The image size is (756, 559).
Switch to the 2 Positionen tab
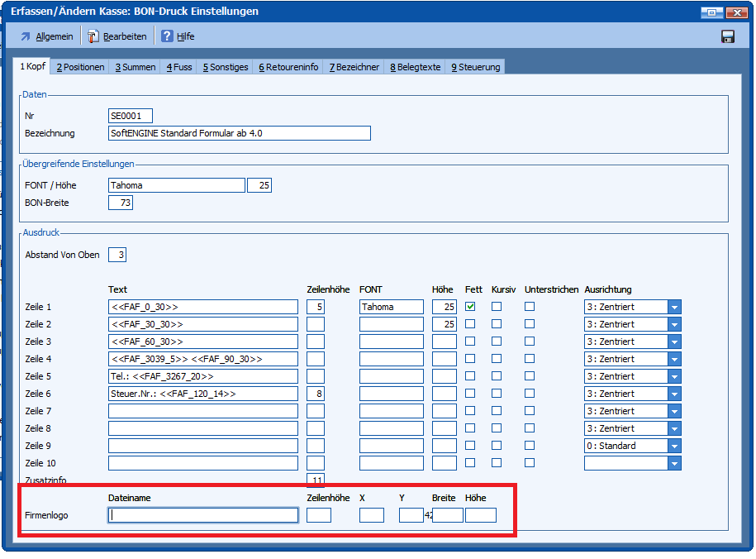click(80, 67)
